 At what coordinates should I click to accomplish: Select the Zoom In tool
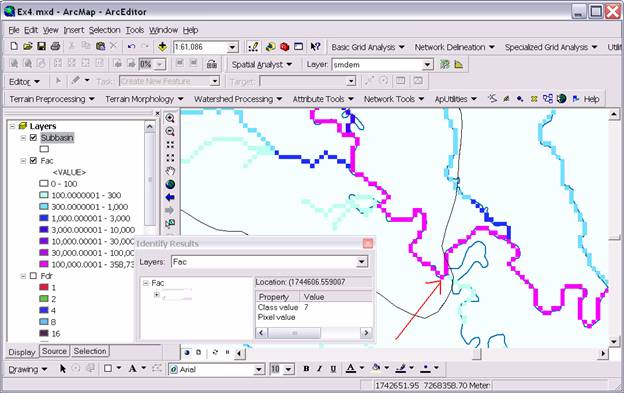[170, 118]
